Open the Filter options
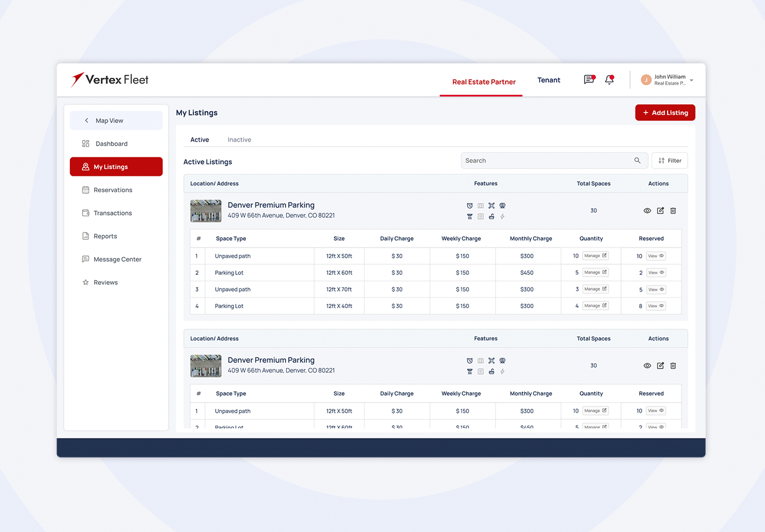This screenshot has height=532, width=765. click(670, 161)
